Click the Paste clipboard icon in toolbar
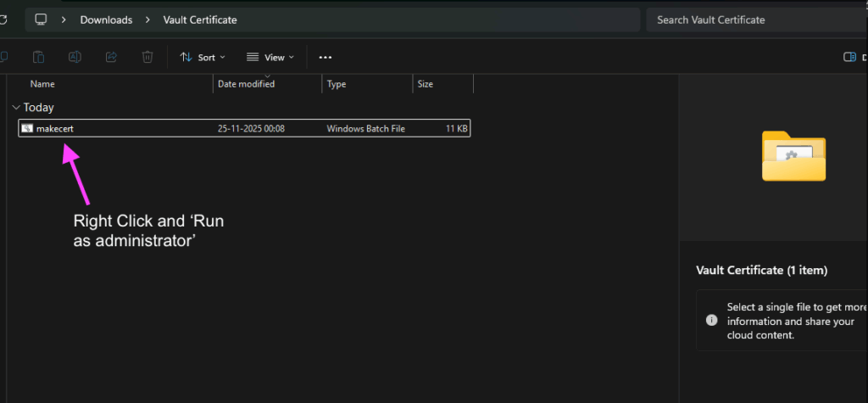 coord(38,57)
